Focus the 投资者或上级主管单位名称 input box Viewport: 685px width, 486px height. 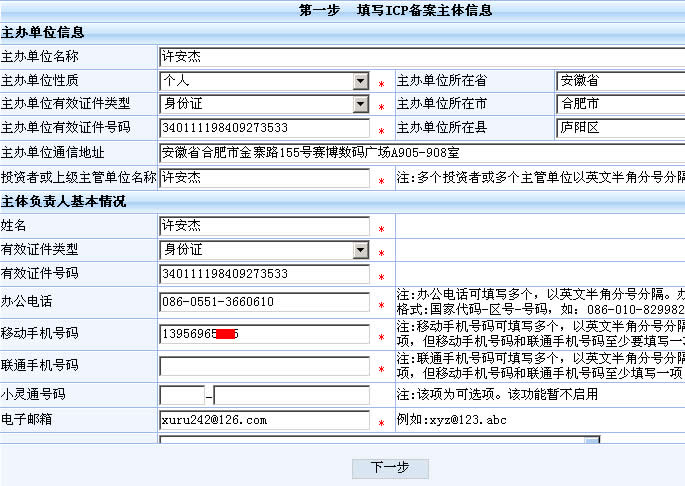tap(264, 177)
